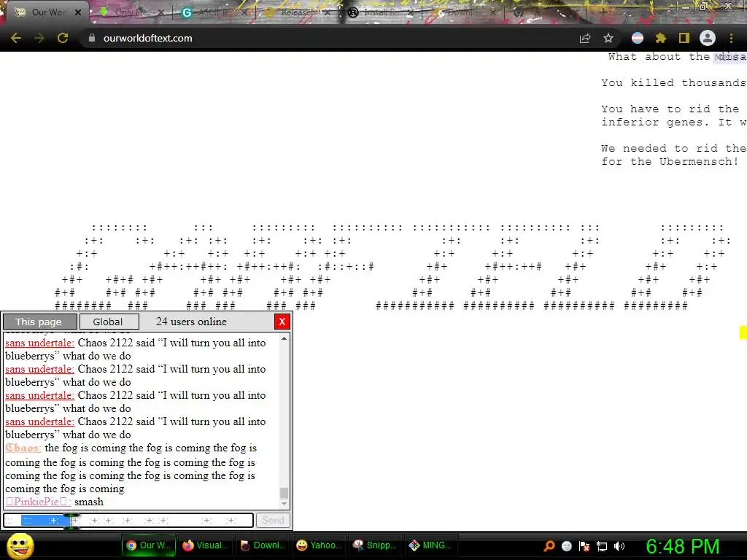
Task: Switch to the ASCII tab with G icon
Action: click(x=212, y=12)
